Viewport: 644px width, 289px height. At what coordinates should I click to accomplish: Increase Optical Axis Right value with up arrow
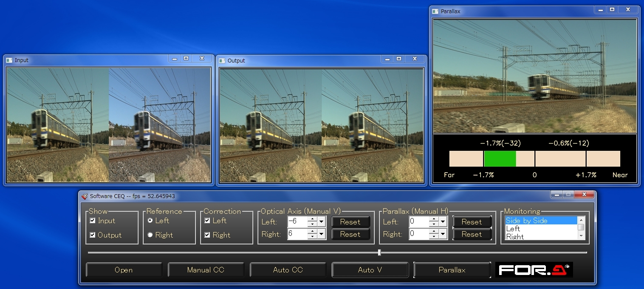click(313, 231)
